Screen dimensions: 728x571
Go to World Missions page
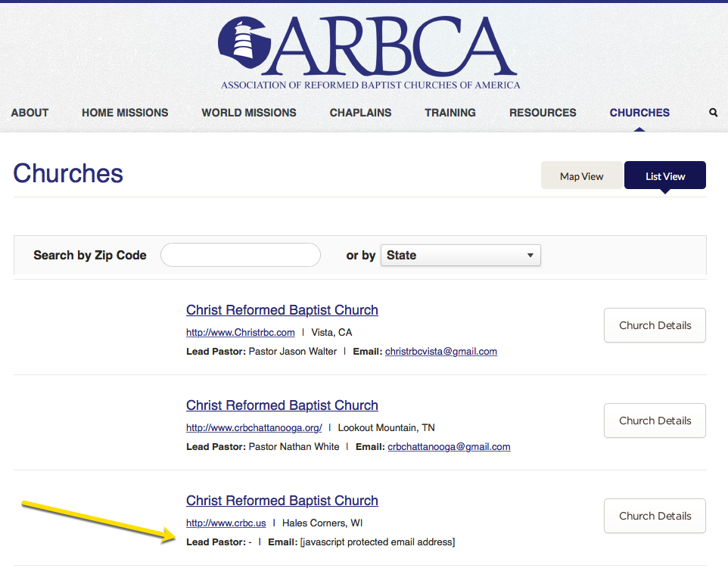click(249, 113)
